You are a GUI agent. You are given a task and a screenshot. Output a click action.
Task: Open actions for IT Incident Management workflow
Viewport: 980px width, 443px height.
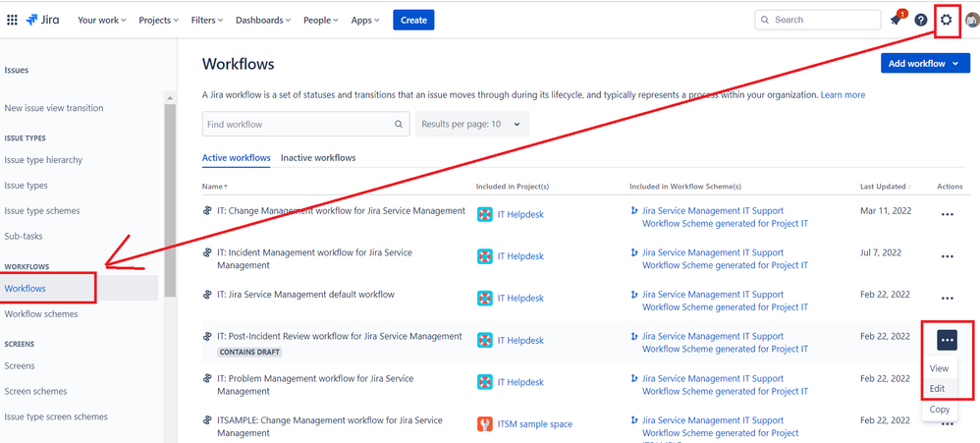pos(947,256)
